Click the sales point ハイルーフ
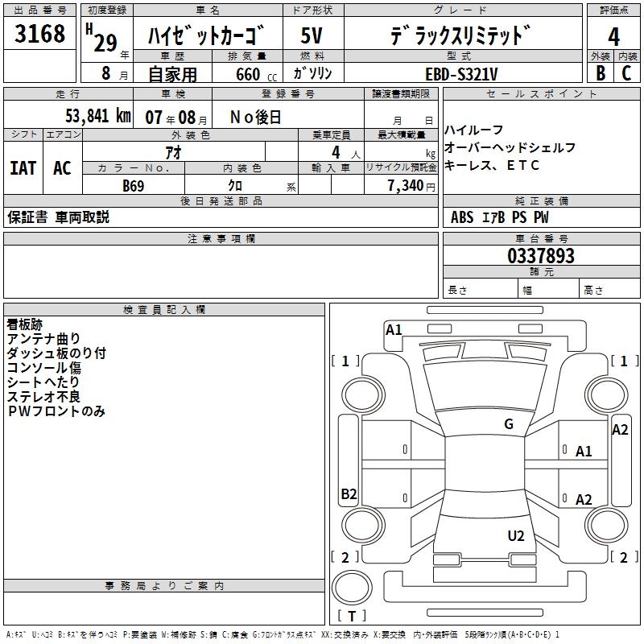The image size is (644, 644). [x=473, y=130]
